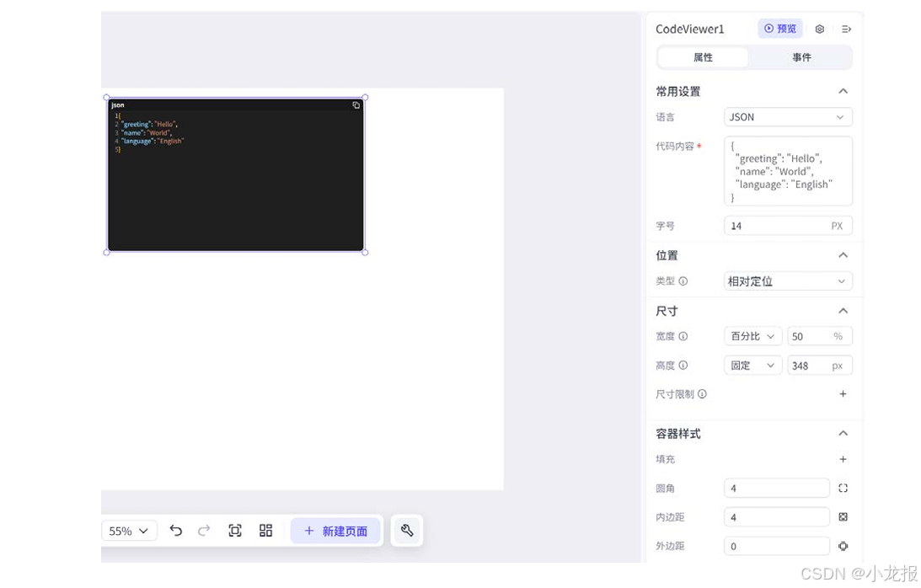Select the wrench tool at the bottom toolbar

[x=407, y=531]
